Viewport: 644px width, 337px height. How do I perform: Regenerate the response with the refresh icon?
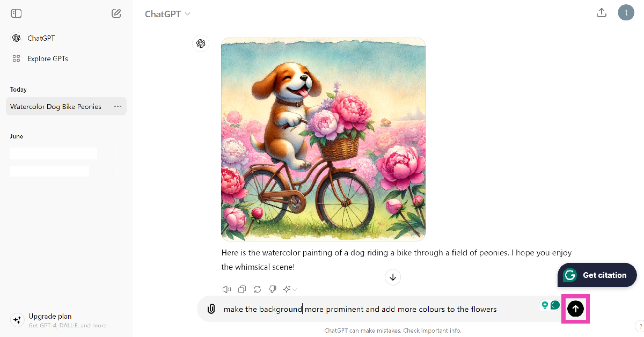click(257, 289)
